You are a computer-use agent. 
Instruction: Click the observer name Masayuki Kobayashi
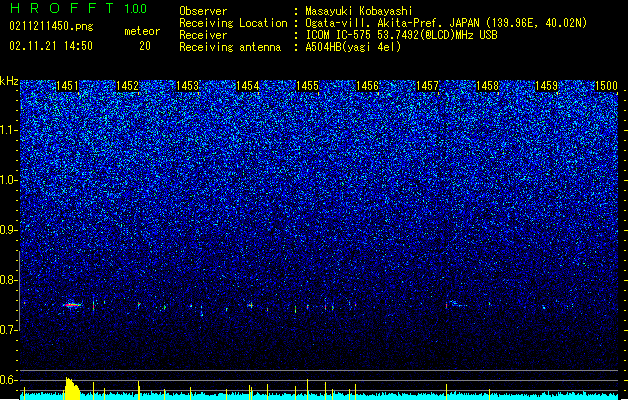pyautogui.click(x=359, y=11)
